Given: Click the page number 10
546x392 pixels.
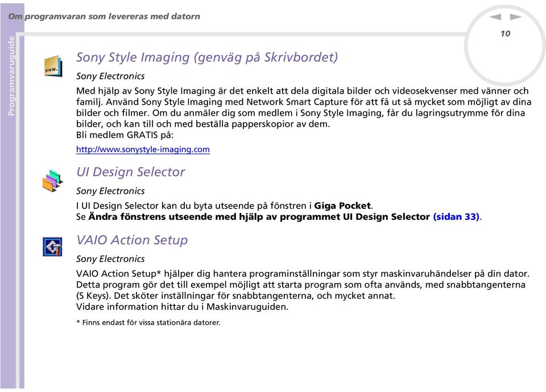Looking at the screenshot, I should click(x=505, y=34).
